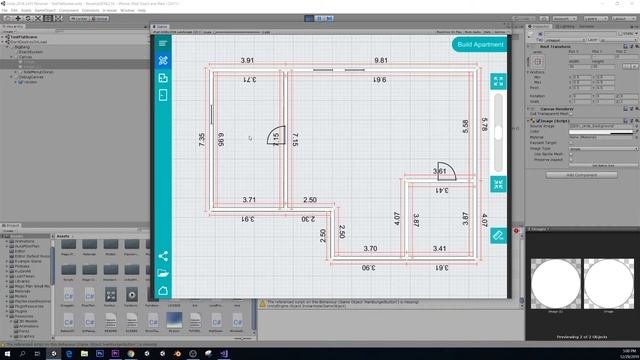The height and width of the screenshot is (360, 640).
Task: Open the Layers dropdown in top toolbar
Action: [x=595, y=18]
